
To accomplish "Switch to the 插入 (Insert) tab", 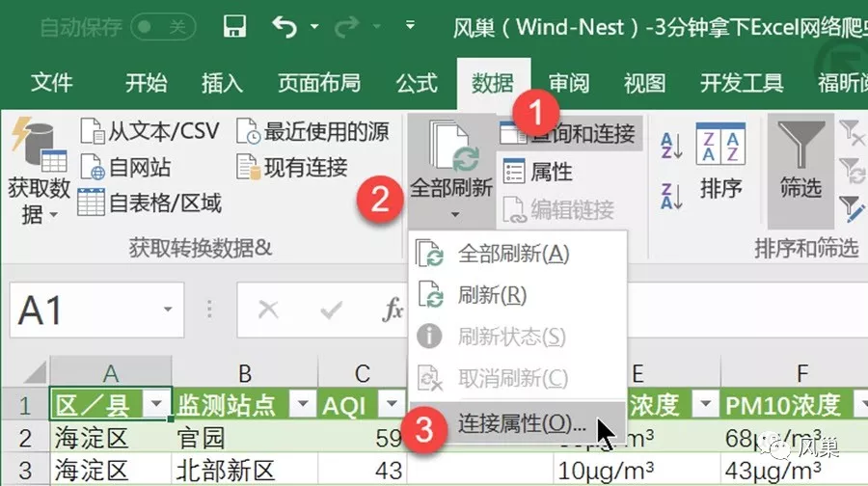I will tap(222, 83).
